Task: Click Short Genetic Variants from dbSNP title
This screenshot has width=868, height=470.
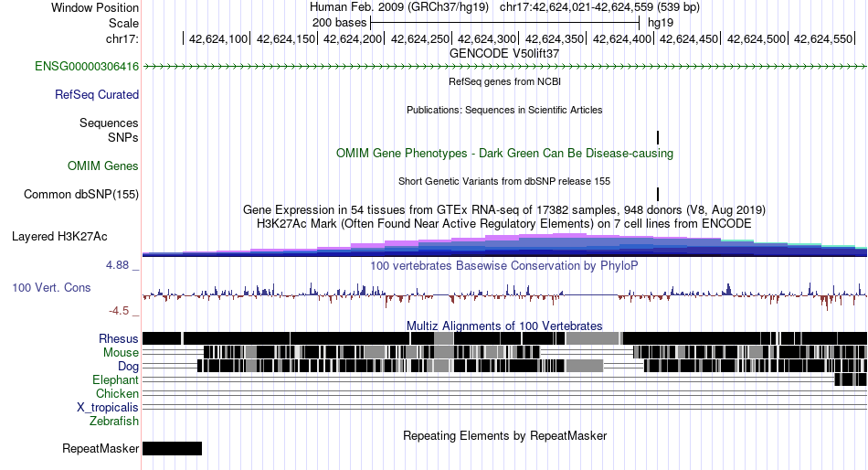Action: pos(504,181)
